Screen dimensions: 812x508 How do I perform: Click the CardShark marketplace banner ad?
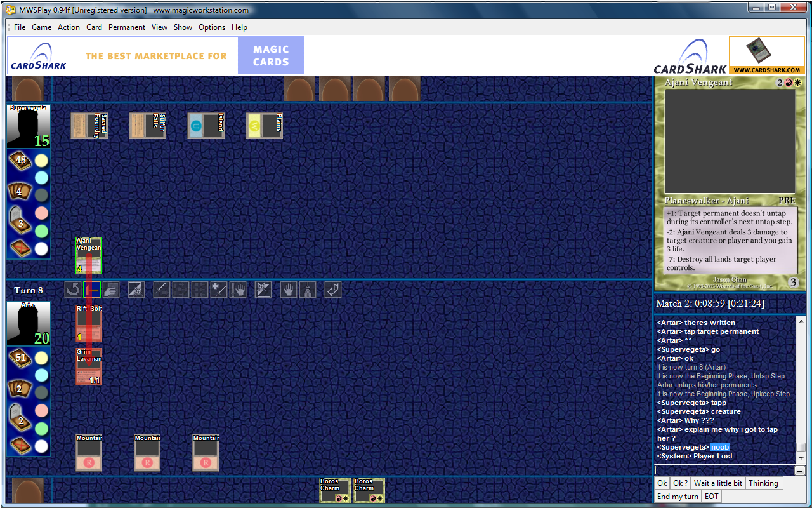(155, 55)
